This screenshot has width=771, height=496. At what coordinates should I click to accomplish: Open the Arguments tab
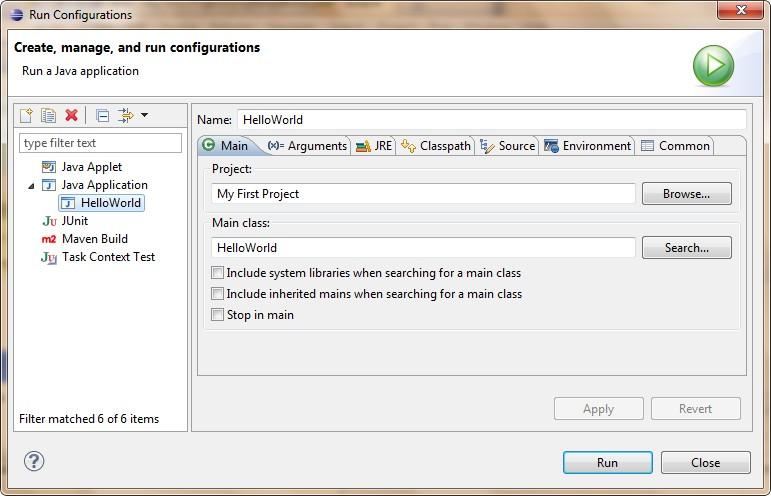[307, 146]
